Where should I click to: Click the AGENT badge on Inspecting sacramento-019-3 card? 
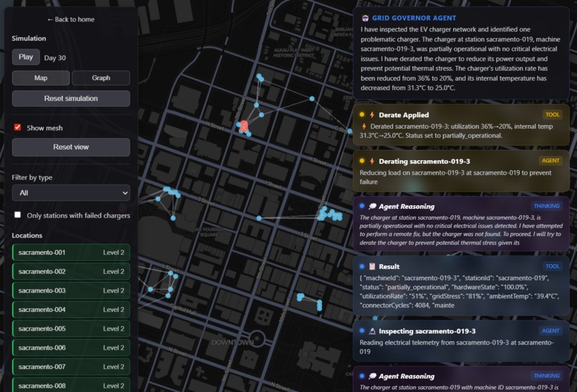coord(551,330)
